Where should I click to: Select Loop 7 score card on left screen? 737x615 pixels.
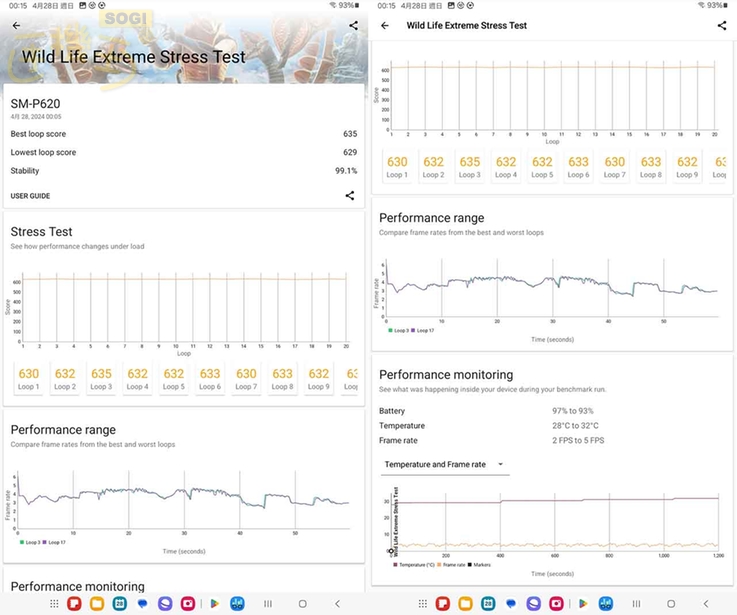246,378
